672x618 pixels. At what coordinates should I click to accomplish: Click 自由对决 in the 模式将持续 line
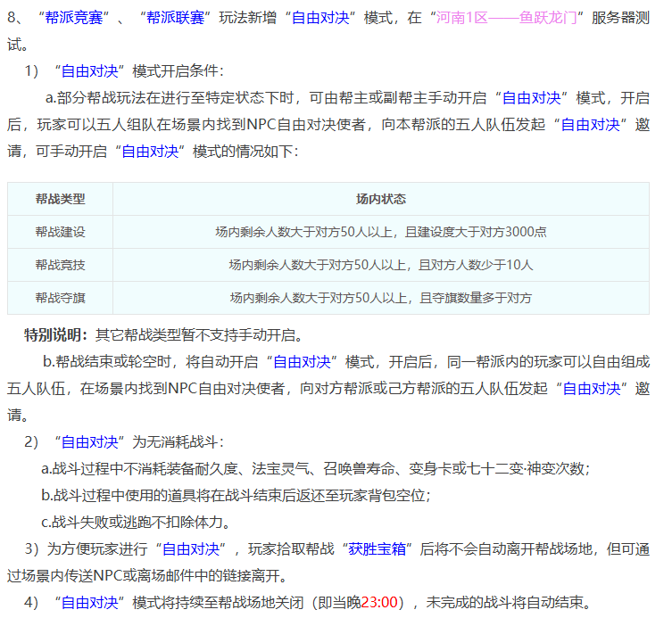(91, 602)
